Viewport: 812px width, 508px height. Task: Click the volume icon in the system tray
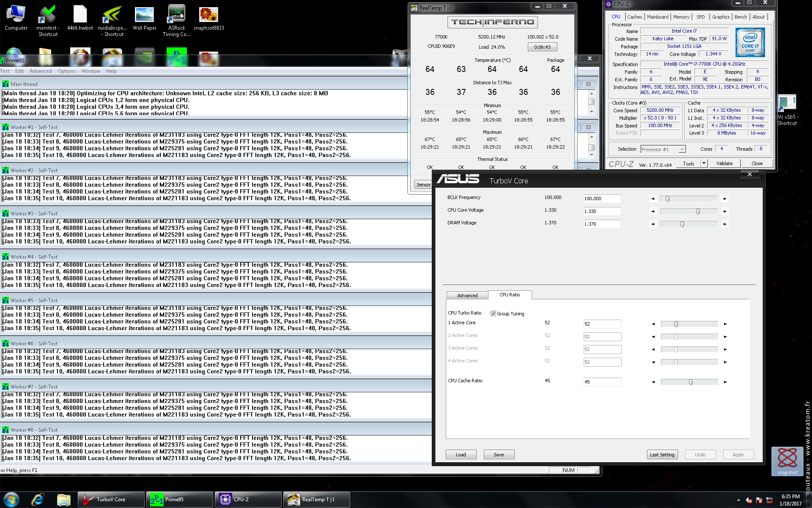point(749,500)
